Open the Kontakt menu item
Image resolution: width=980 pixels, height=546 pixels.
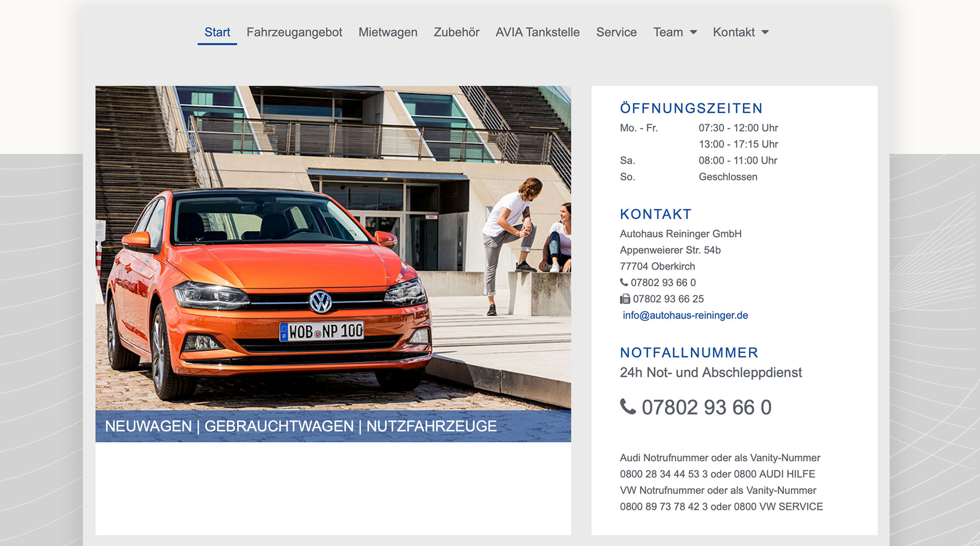coord(733,32)
